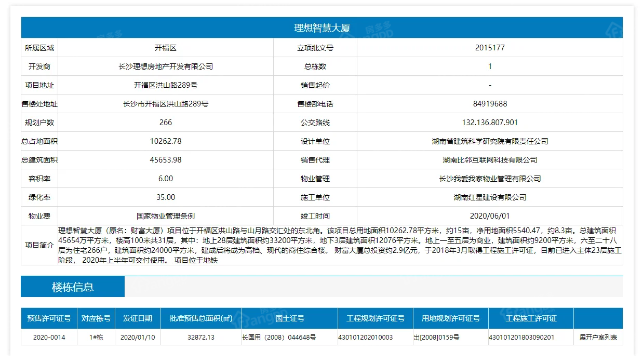Click design unit 湖南省建筑科学研究院有限责任公司
The width and height of the screenshot is (643, 364).
coord(490,141)
